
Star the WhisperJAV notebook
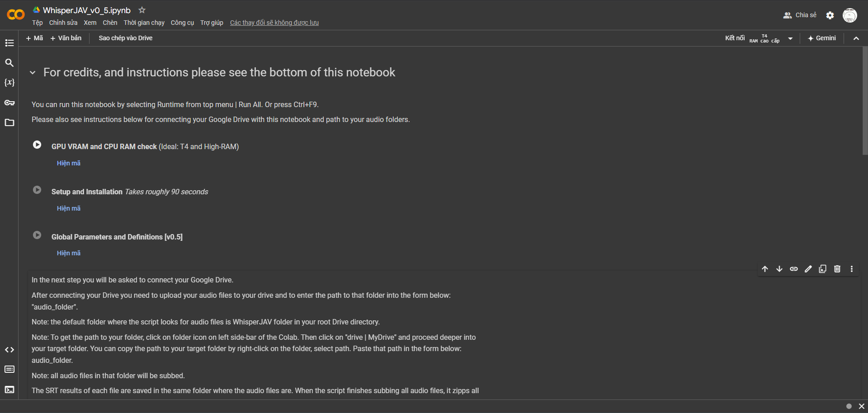pyautogui.click(x=142, y=10)
